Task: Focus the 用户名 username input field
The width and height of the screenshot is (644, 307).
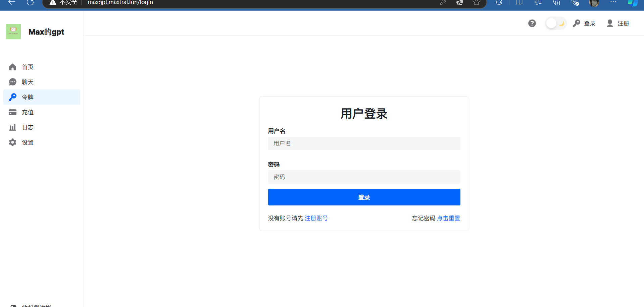Action: coord(364,143)
